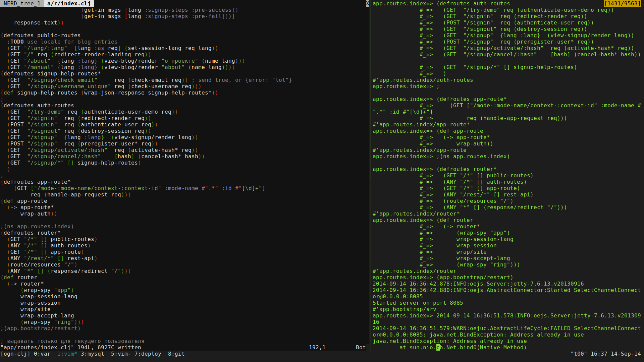Click the X close button in vim tabline
This screenshot has height=362, width=644.
[x=367, y=4]
